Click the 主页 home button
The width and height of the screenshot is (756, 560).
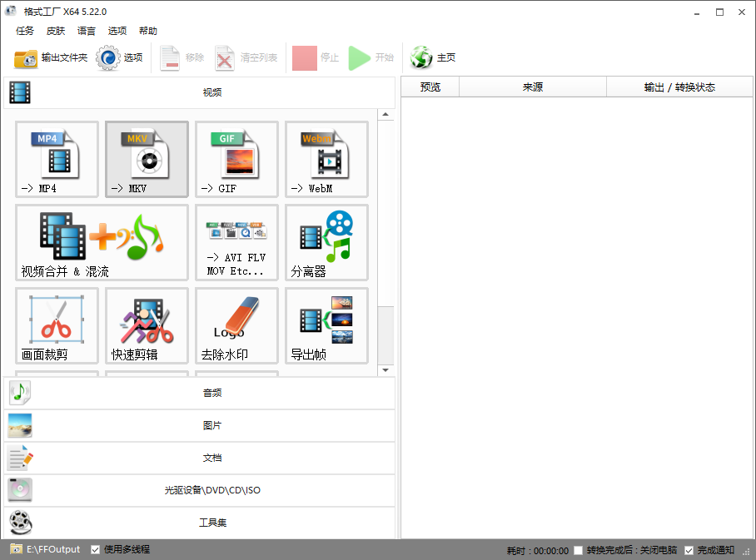[x=434, y=58]
